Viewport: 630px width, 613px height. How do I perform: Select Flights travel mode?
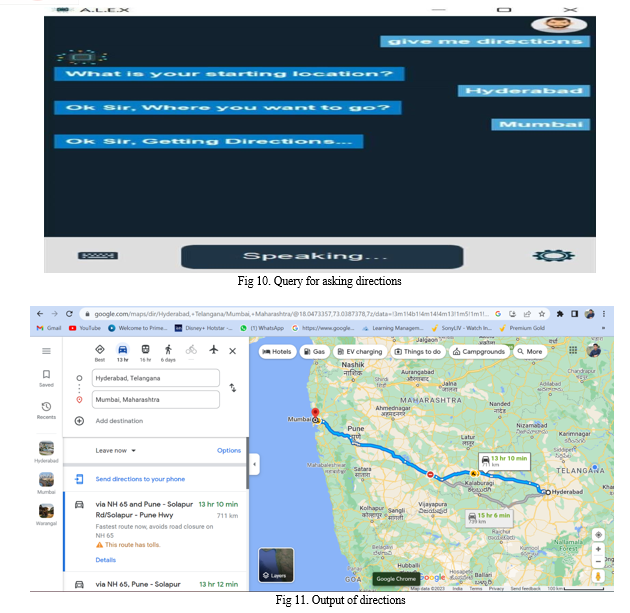(x=214, y=349)
